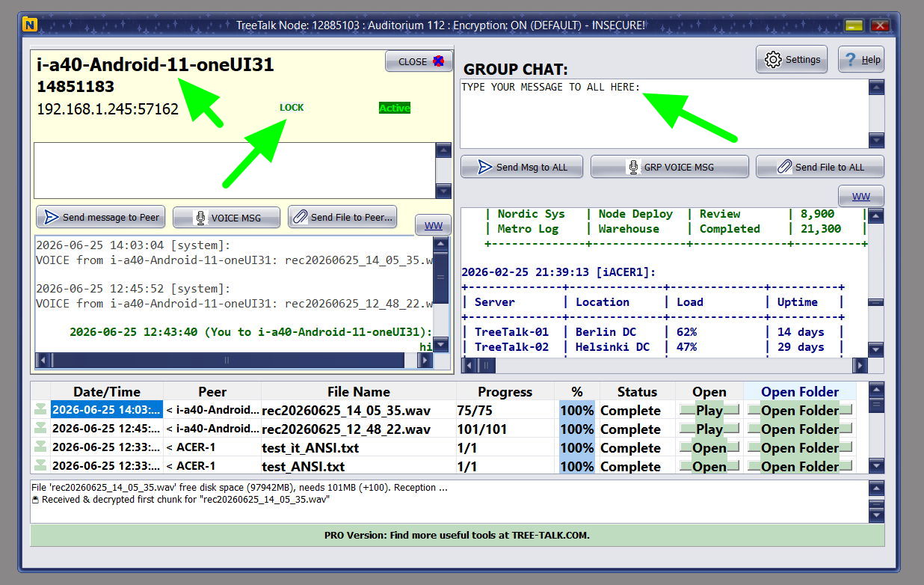Click the microphone icon on VOICE MSG
924x585 pixels.
200,218
